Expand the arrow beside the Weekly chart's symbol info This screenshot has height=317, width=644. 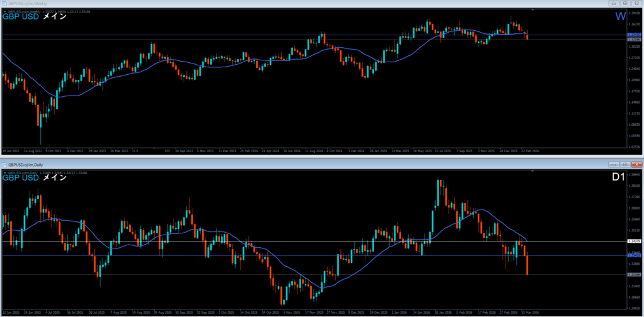[4, 11]
